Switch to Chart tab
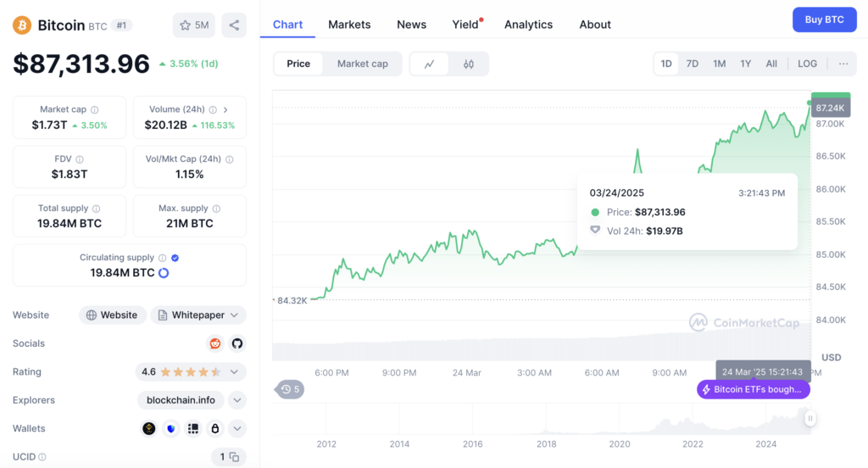Image resolution: width=868 pixels, height=468 pixels. [x=288, y=25]
